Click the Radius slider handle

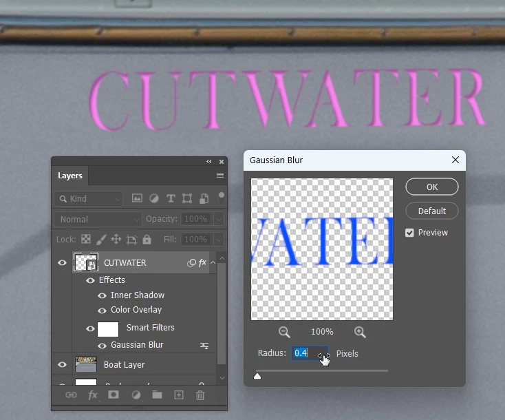click(257, 377)
